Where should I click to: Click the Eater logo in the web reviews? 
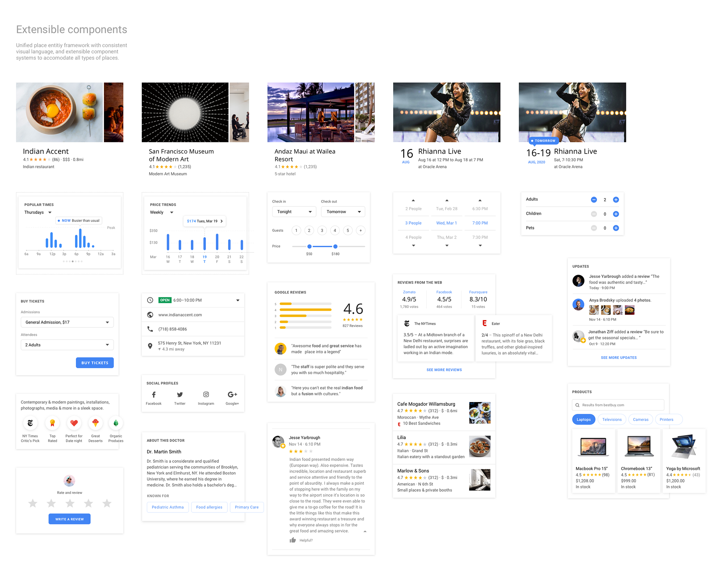485,323
